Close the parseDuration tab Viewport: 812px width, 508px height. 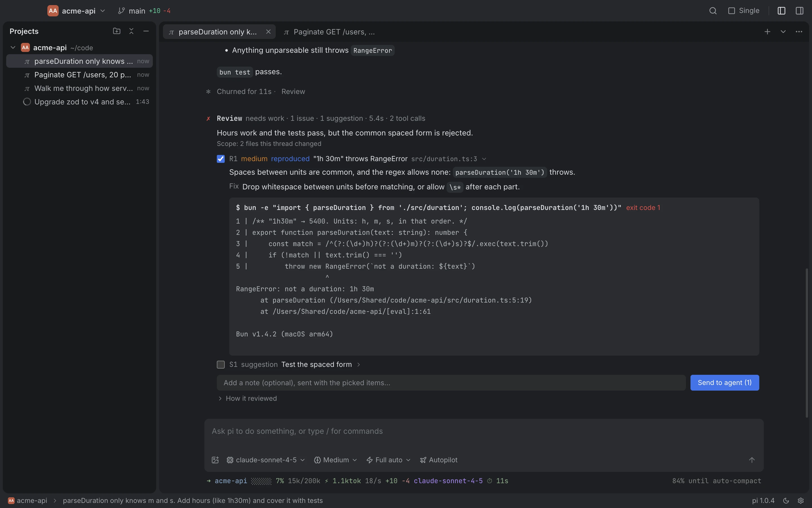[x=268, y=32]
